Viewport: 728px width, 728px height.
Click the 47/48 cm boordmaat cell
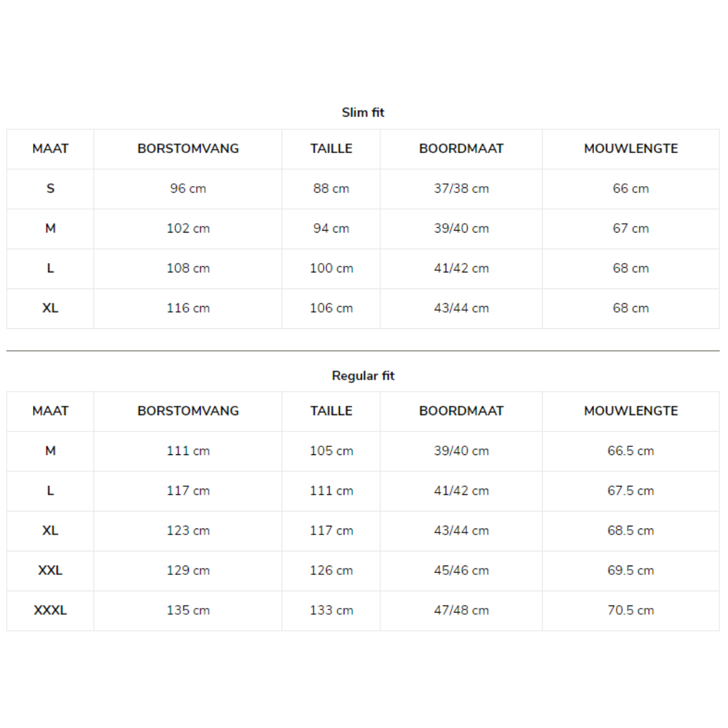[x=461, y=610]
